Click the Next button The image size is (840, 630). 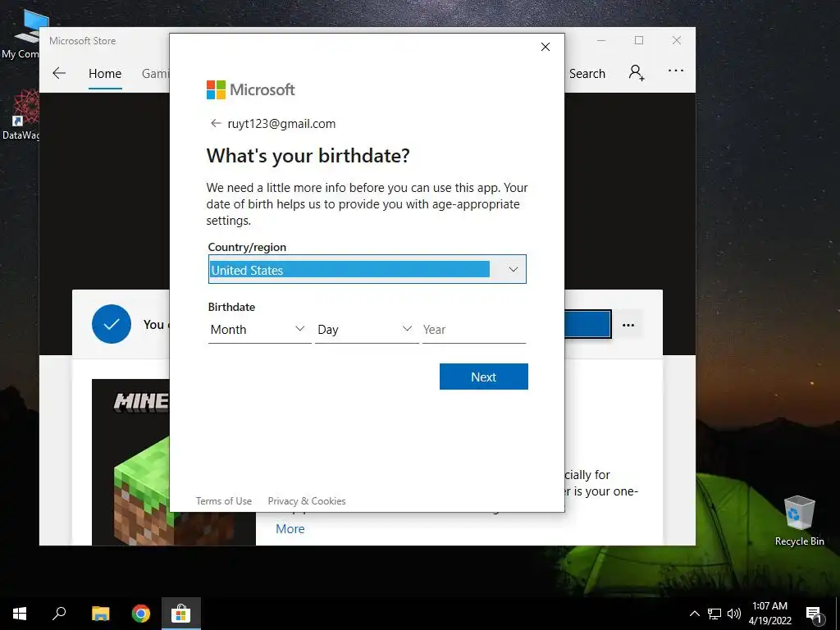(484, 377)
